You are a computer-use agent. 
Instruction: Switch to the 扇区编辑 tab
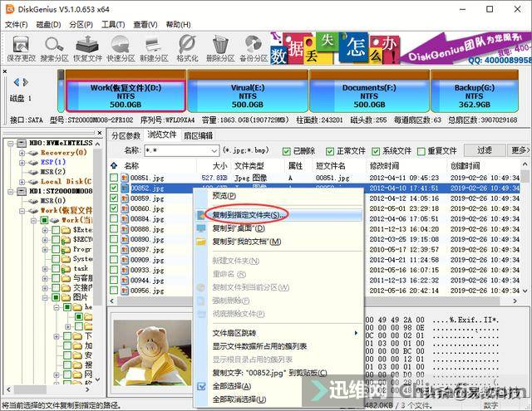coord(198,135)
